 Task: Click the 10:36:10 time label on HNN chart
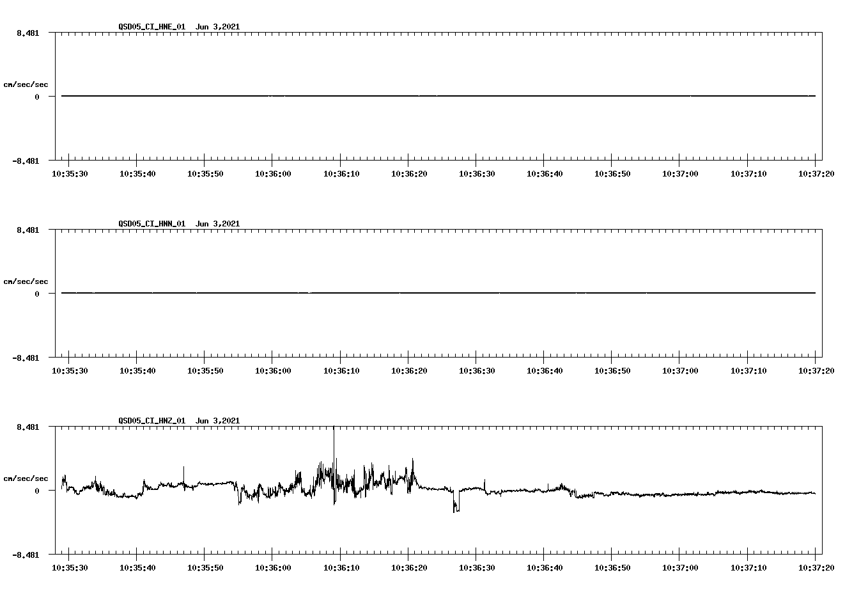pos(341,370)
